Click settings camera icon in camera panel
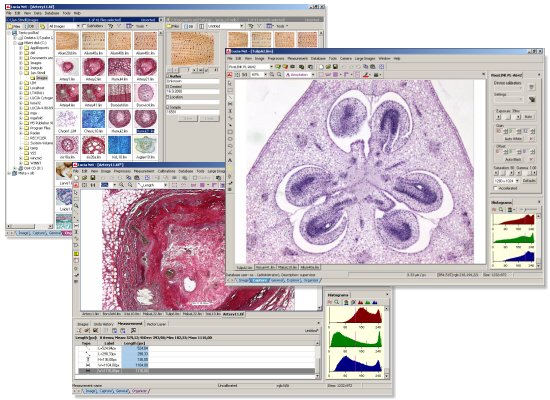 coord(532,99)
